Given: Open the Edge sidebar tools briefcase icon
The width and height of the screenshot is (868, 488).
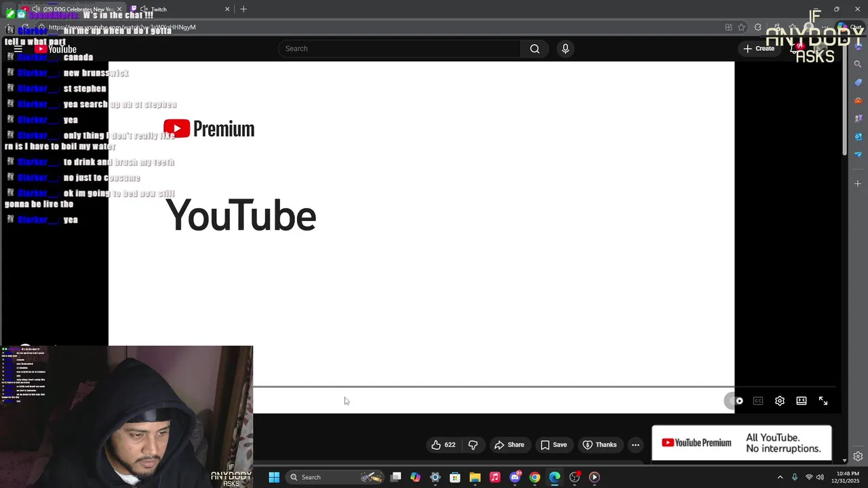Looking at the screenshot, I should point(858,101).
